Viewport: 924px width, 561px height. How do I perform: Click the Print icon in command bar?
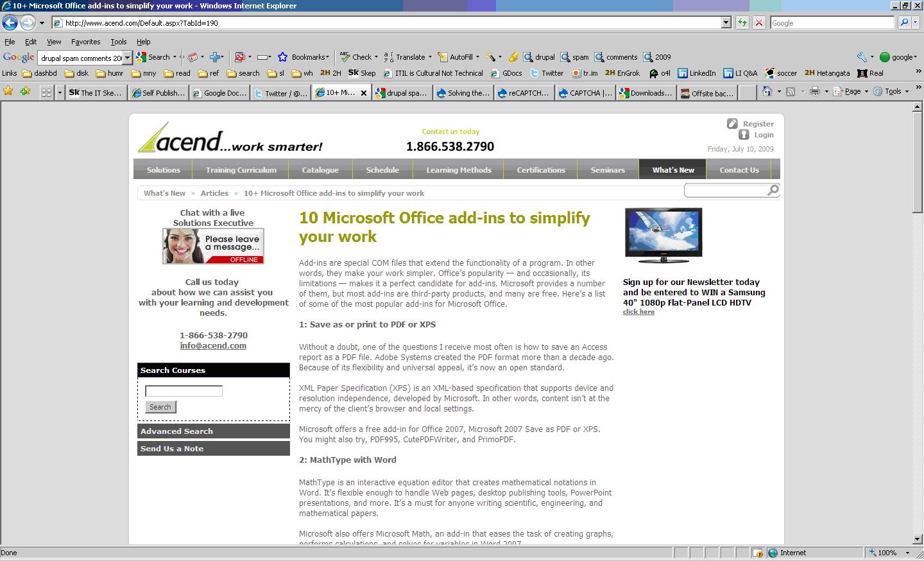coord(814,92)
